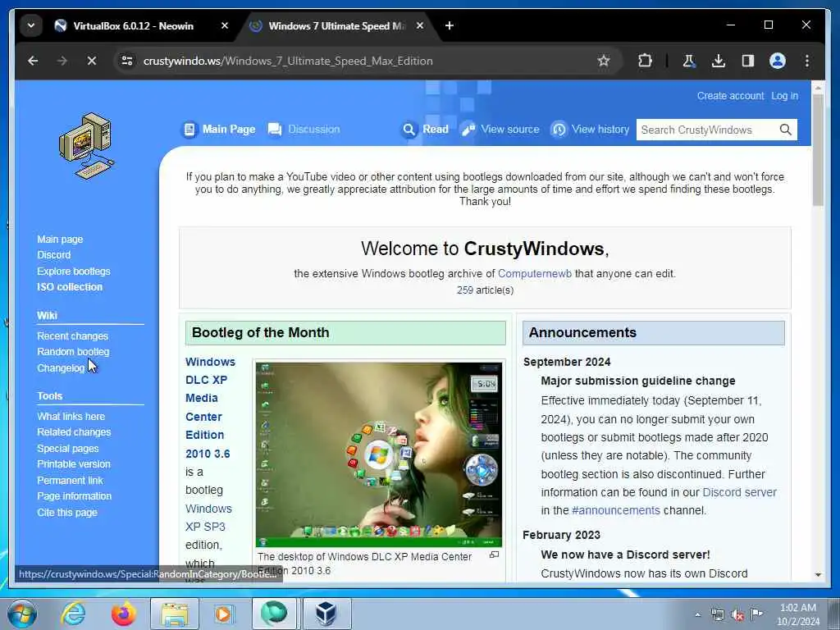
Task: Open Permanent link tool link
Action: [x=70, y=481]
